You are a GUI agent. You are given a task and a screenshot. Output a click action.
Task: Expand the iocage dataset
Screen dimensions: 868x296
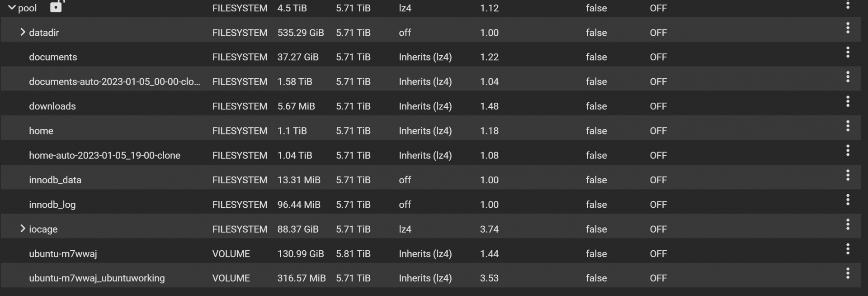23,229
